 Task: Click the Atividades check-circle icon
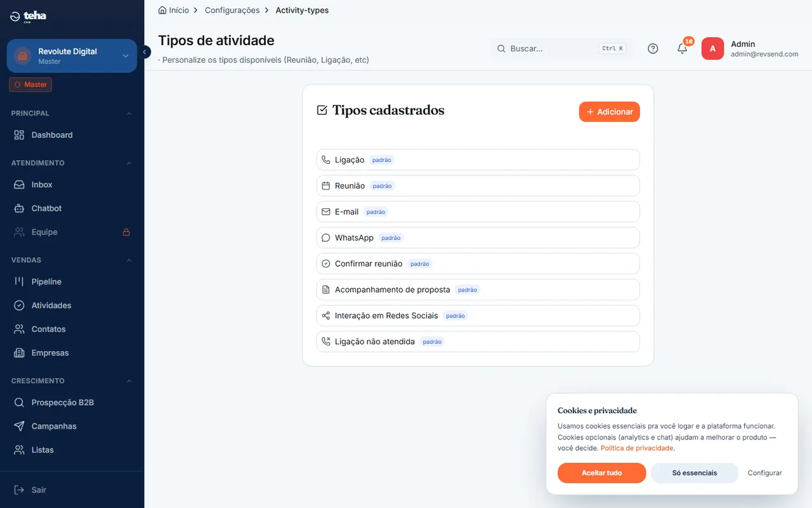(x=19, y=305)
